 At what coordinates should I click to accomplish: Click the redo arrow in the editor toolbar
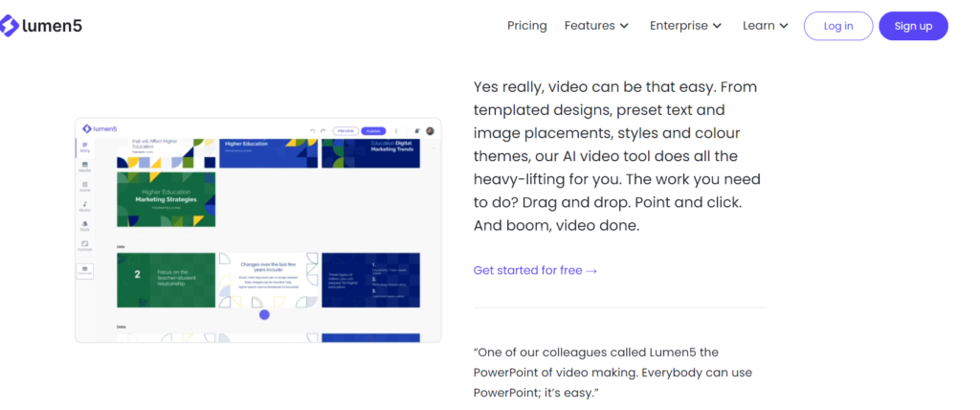[x=323, y=131]
